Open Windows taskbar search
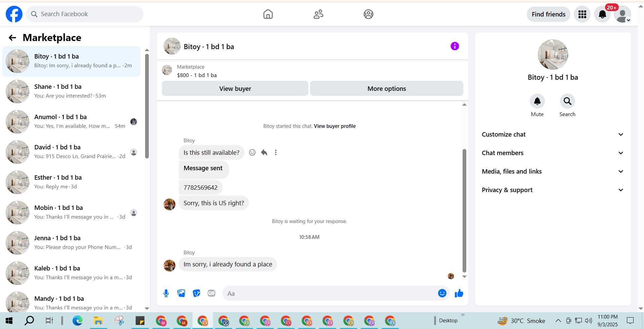 29,321
